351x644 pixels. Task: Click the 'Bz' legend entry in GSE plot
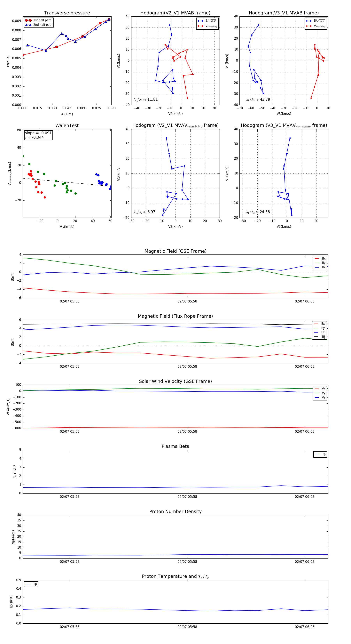320,267
